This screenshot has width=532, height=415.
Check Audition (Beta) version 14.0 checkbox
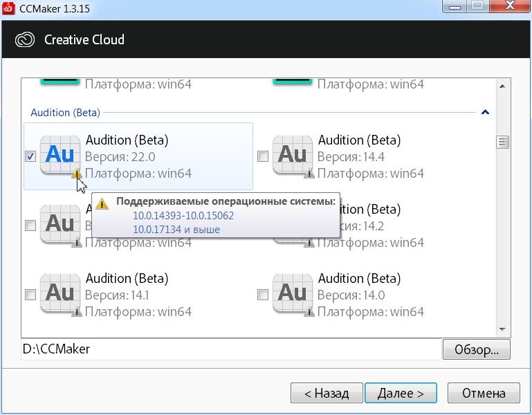263,295
